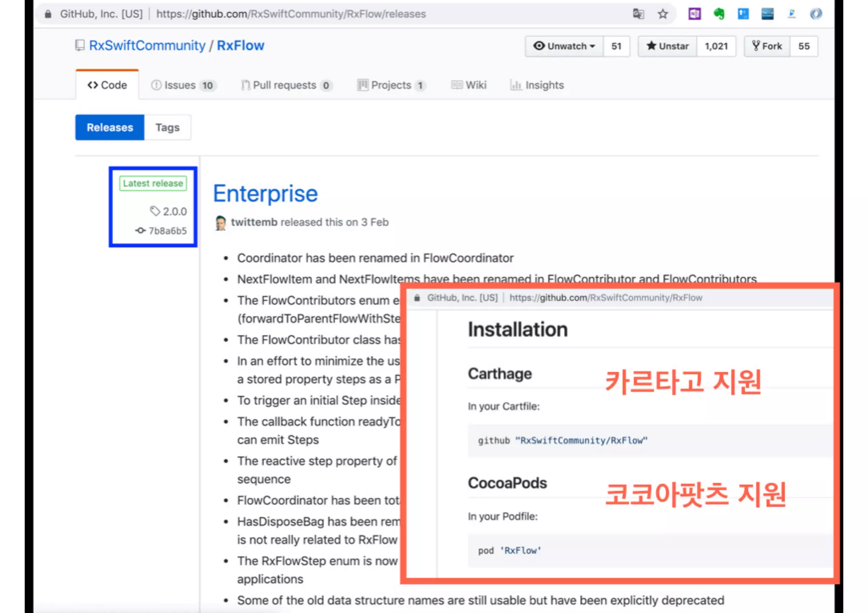Open the RxFlow repository link
This screenshot has height=613, width=868.
(240, 45)
